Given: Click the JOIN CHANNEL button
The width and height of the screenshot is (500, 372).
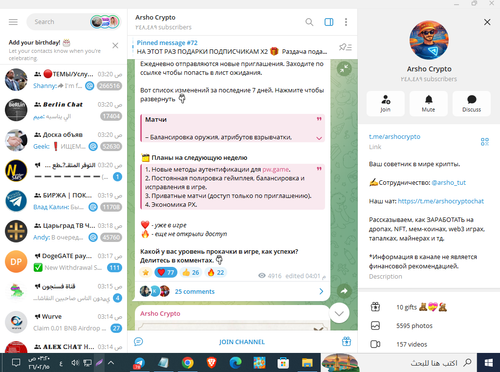Looking at the screenshot, I should 242,342.
